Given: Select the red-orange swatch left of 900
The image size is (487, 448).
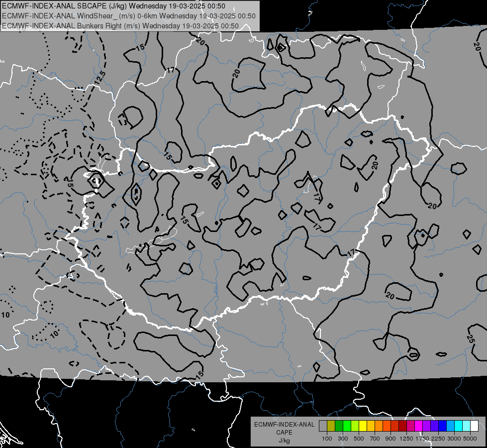Looking at the screenshot, I should click(x=387, y=426).
